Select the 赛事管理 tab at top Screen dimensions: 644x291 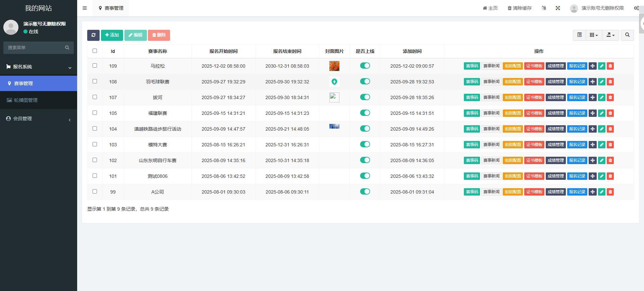pyautogui.click(x=111, y=8)
